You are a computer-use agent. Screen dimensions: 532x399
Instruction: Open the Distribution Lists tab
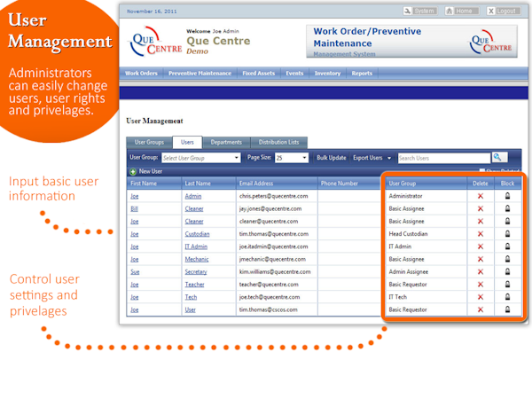pos(278,142)
